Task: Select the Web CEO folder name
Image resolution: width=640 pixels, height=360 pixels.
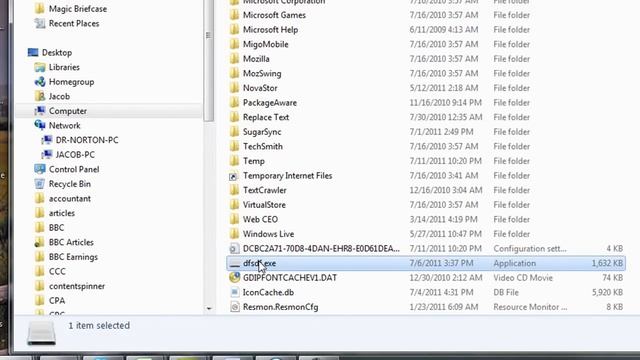Action: 260,220
